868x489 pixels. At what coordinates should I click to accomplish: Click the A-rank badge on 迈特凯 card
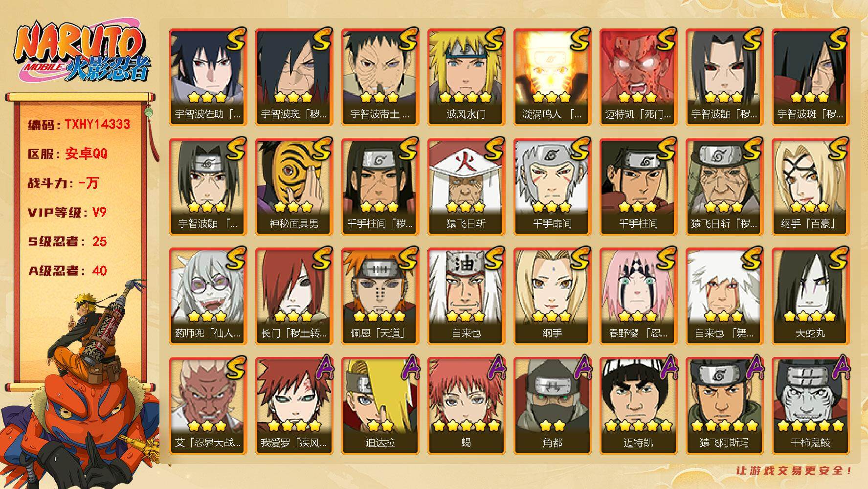click(666, 368)
